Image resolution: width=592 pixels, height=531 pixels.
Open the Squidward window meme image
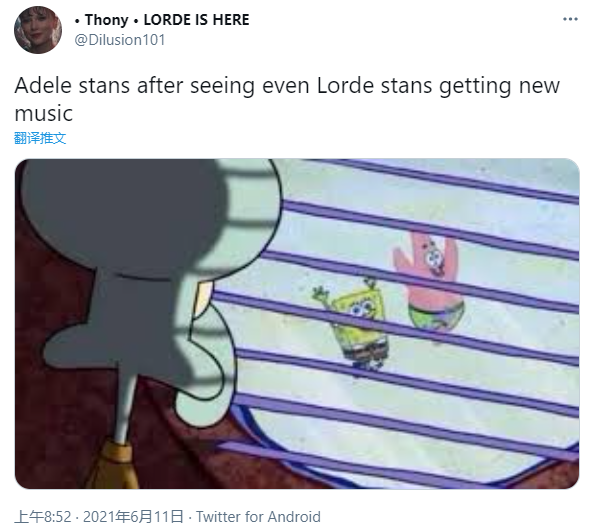pyautogui.click(x=297, y=324)
